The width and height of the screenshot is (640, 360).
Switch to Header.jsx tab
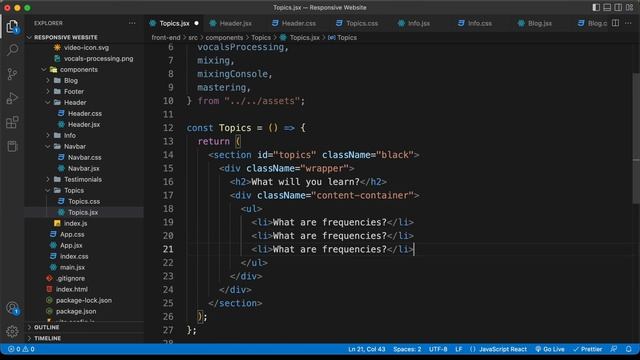tap(236, 23)
